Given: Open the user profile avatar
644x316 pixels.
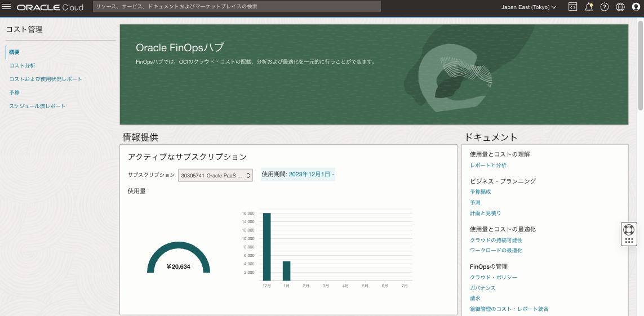Looking at the screenshot, I should (636, 7).
